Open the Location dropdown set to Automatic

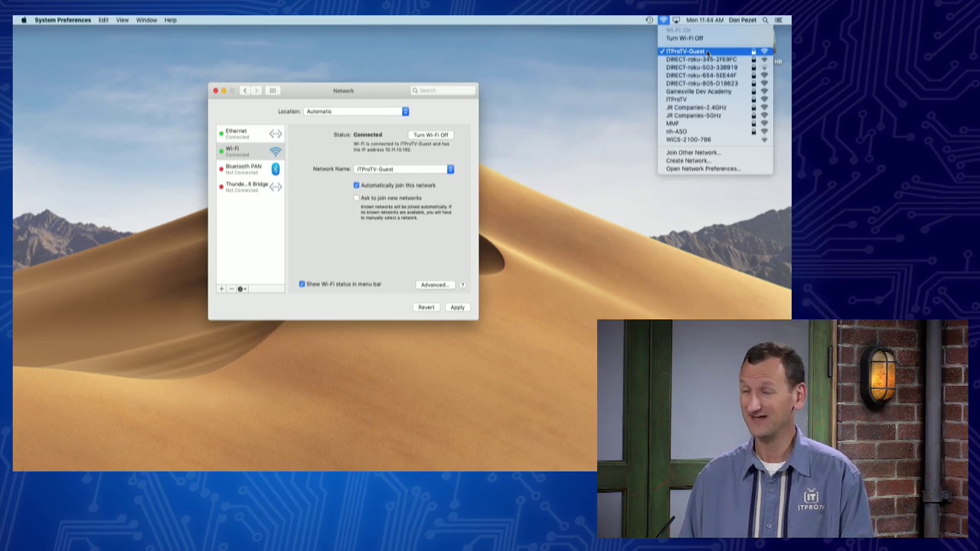(356, 112)
